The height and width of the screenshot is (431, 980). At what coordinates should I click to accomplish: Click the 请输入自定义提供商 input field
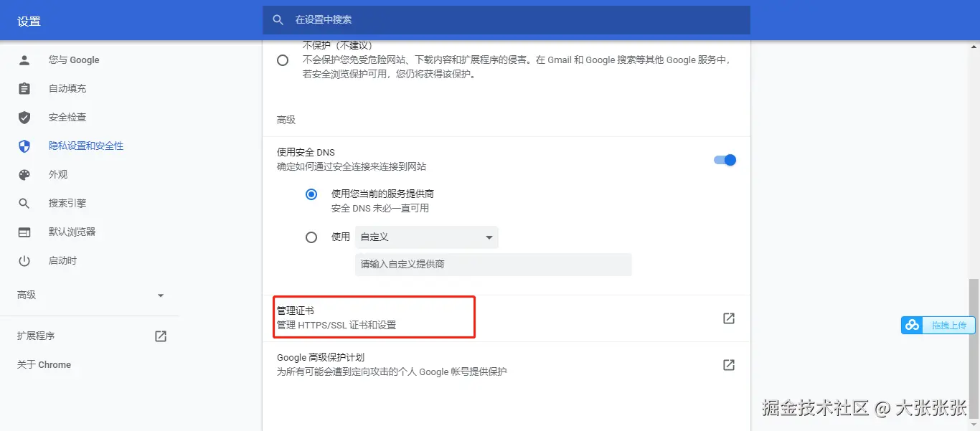tap(494, 265)
